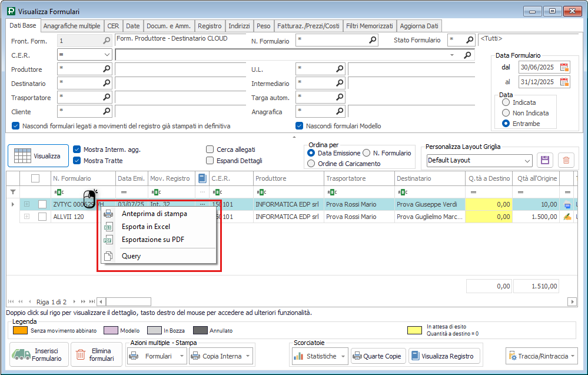Click the delete layout trash icon
The width and height of the screenshot is (588, 375).
565,160
